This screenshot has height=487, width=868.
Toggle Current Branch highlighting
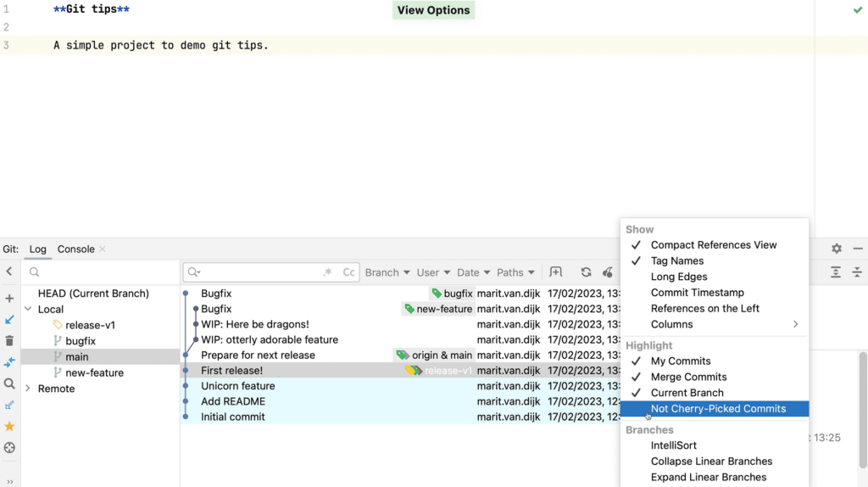[x=714, y=393]
